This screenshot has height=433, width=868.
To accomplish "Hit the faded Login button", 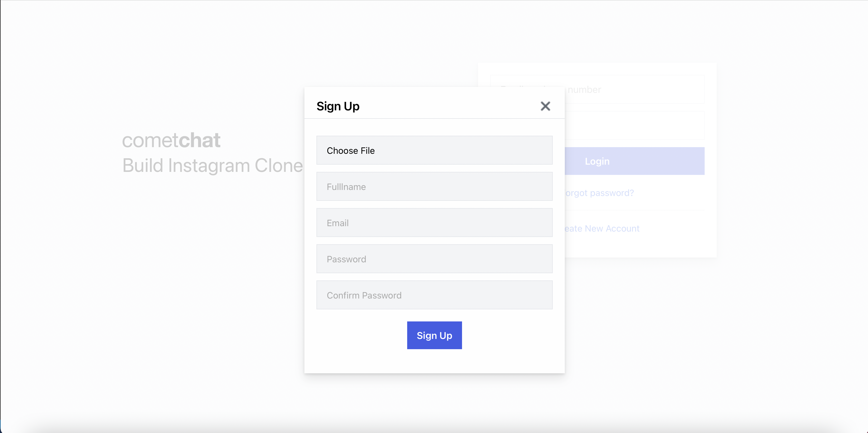I will tap(634, 161).
